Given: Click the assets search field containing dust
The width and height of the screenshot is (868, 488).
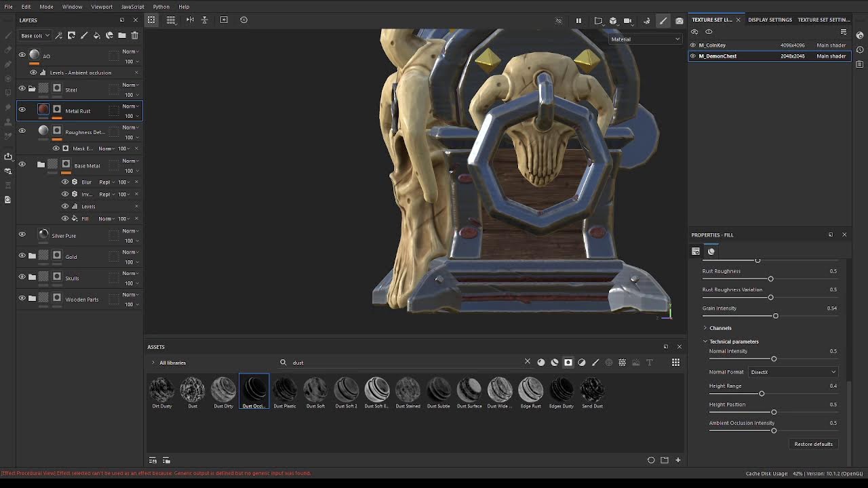Looking at the screenshot, I should (407, 363).
